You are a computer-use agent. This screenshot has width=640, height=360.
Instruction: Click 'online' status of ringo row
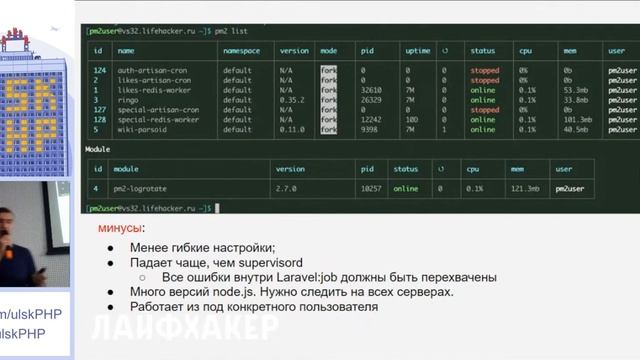click(483, 100)
